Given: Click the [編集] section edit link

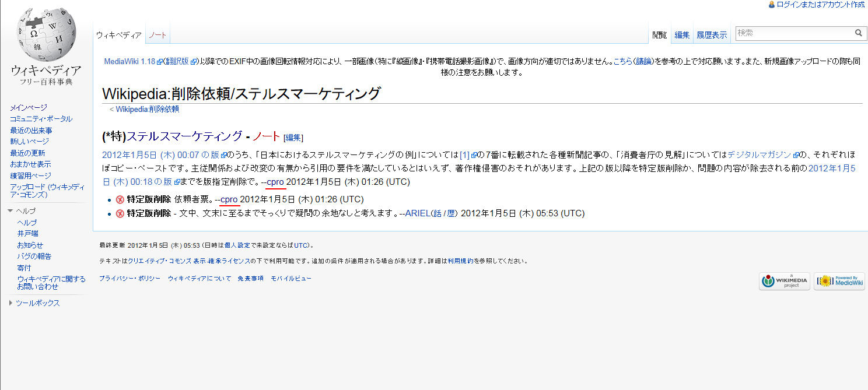Looking at the screenshot, I should pyautogui.click(x=293, y=138).
